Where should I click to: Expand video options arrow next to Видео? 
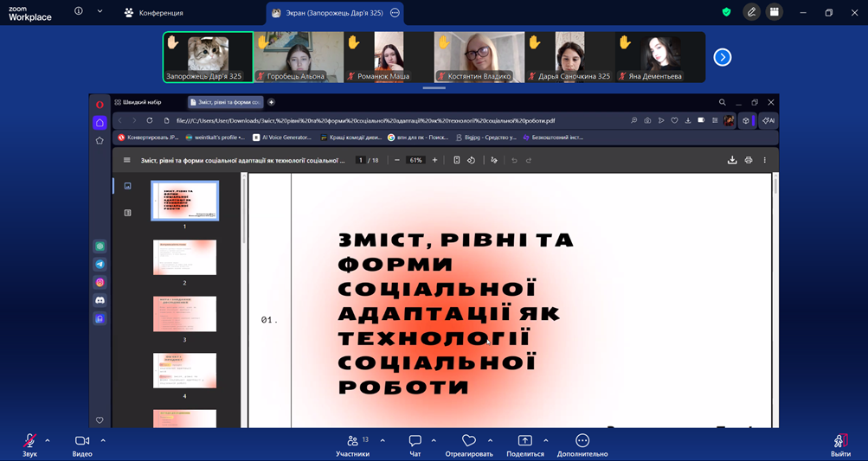[103, 440]
